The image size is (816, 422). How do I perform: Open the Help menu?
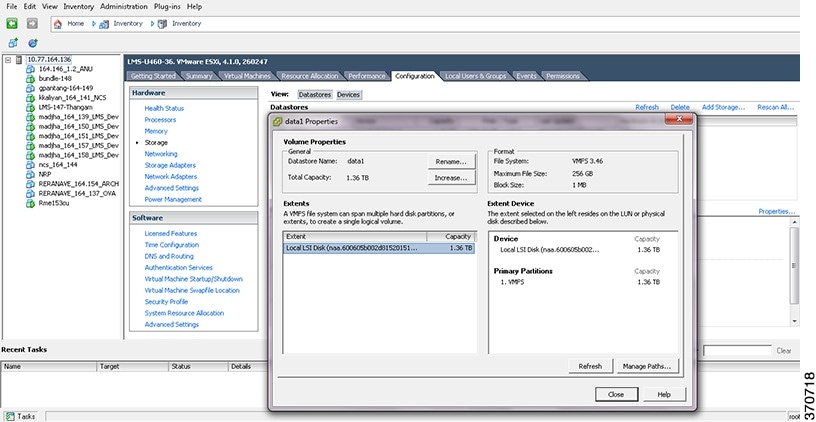(x=194, y=7)
